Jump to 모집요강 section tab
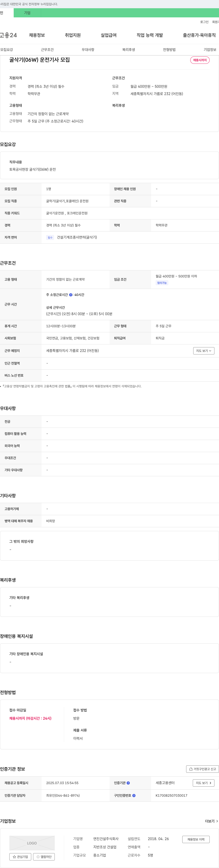Screen dimensions: 219x868 (x=7, y=50)
